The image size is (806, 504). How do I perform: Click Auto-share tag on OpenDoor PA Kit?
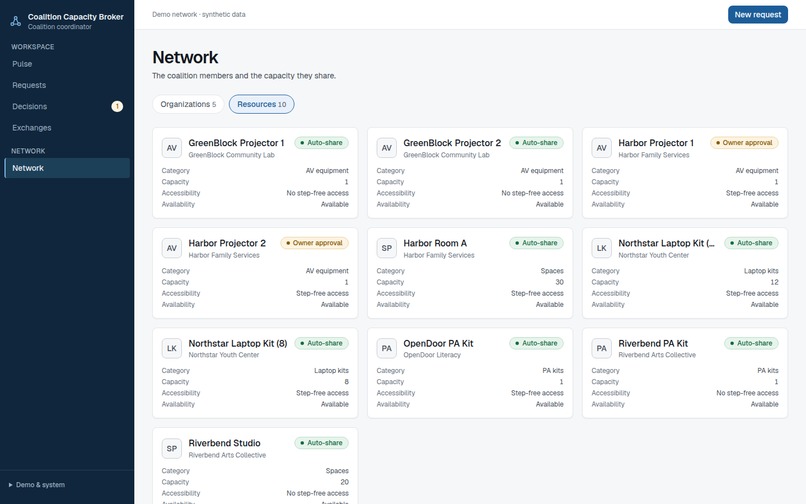click(536, 343)
